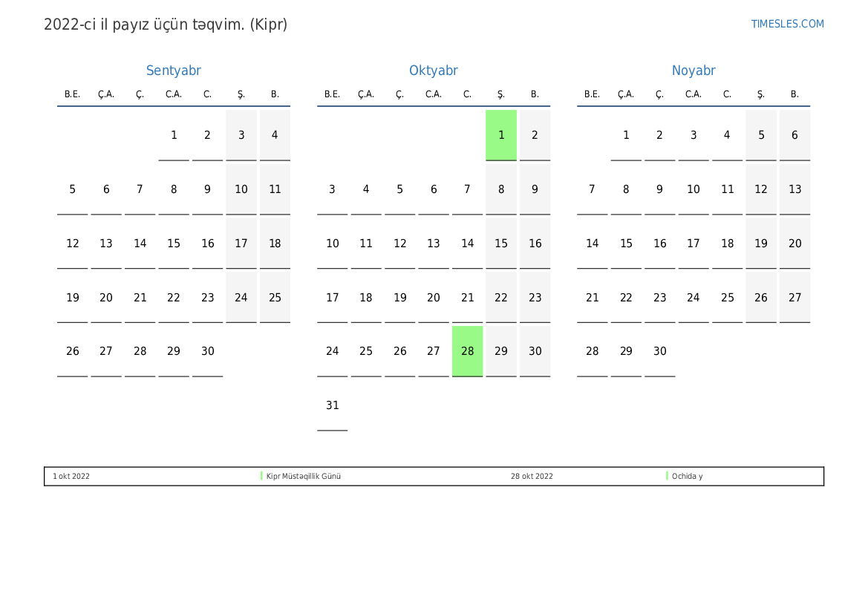
Task: Click the Sentyabr month heading
Action: pos(173,71)
